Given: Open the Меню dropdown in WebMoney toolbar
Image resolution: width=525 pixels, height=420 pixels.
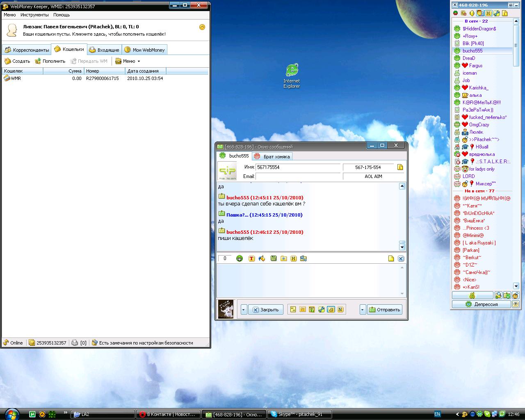Looking at the screenshot, I should tap(128, 61).
